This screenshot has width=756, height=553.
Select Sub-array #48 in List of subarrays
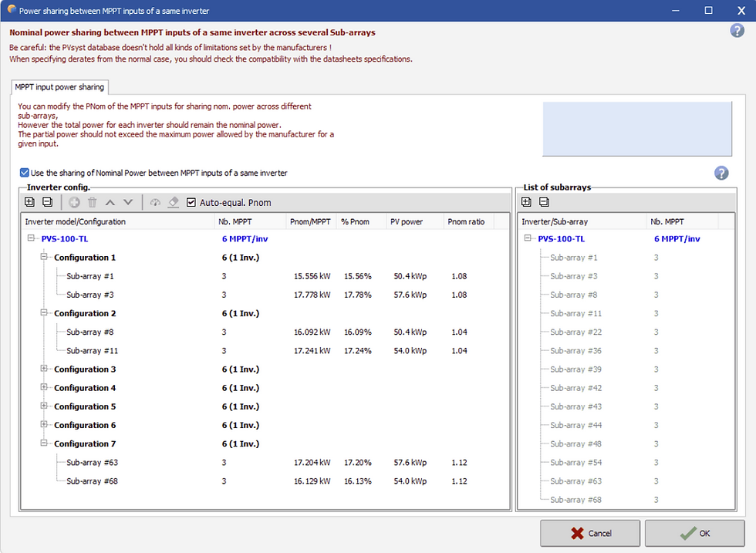pyautogui.click(x=576, y=444)
